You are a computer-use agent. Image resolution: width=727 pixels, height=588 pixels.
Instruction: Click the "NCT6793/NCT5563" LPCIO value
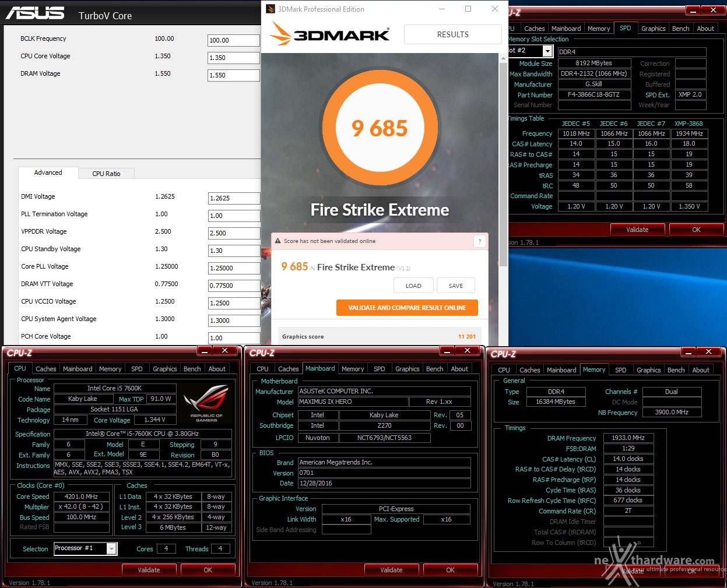[x=384, y=438]
